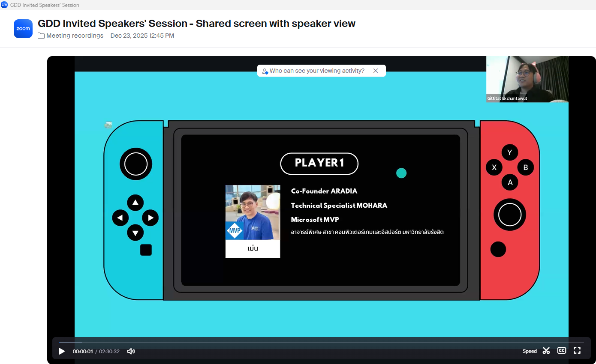The width and height of the screenshot is (596, 364).
Task: Go to the Meeting recordings folder
Action: click(75, 36)
